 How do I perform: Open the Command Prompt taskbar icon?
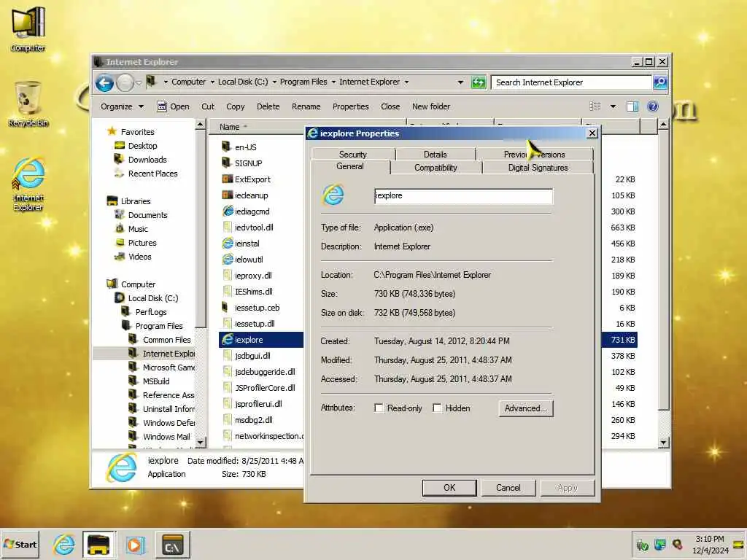172,544
